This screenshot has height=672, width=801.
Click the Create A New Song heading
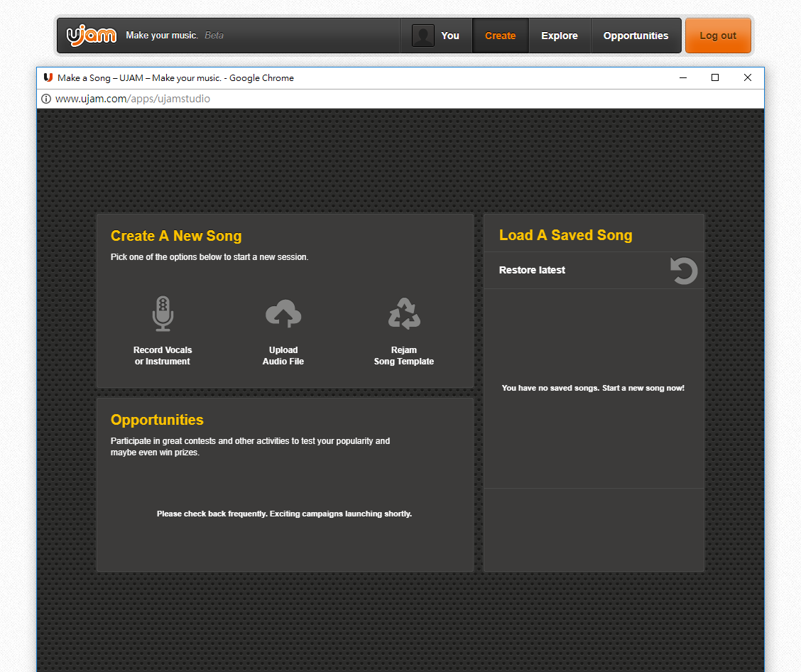pos(176,236)
